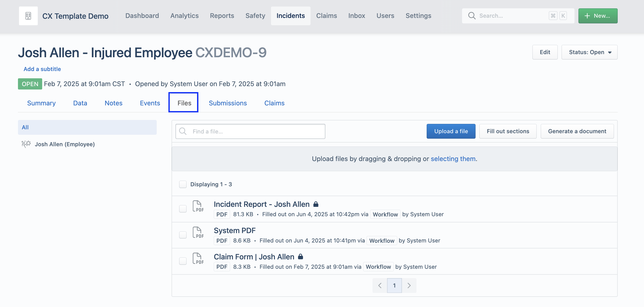Go to the previous page arrow in pagination

[380, 286]
